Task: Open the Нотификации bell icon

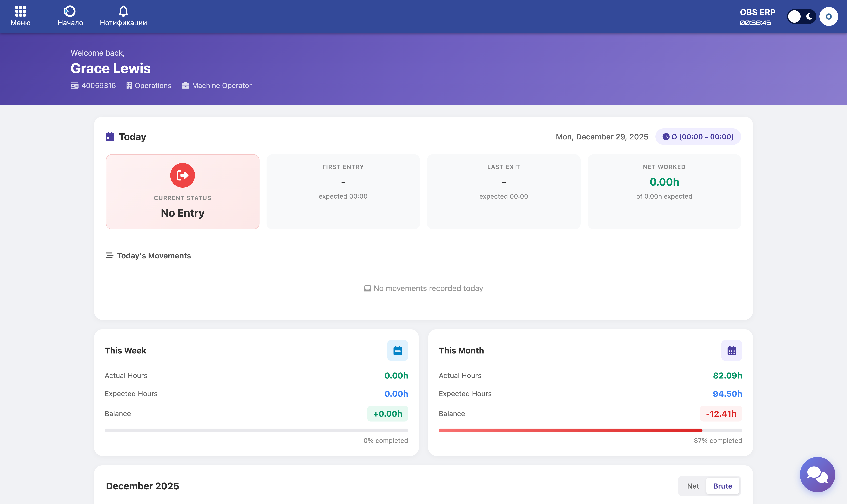Action: click(123, 12)
